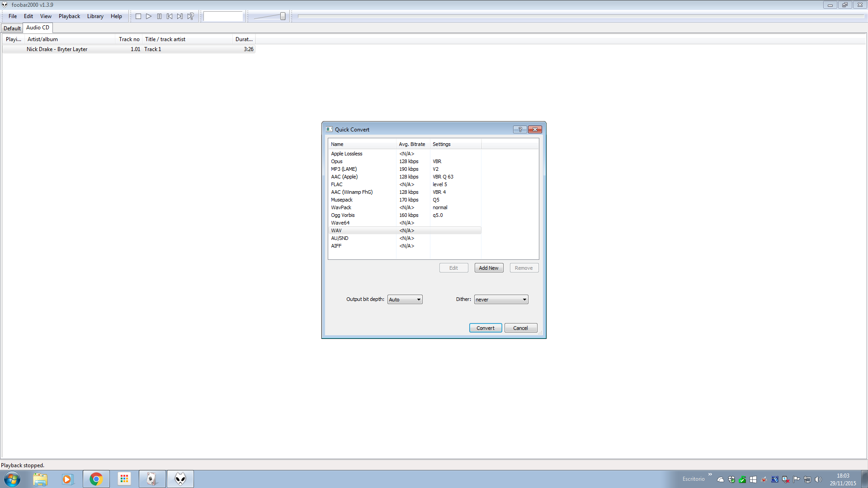
Task: Select the Nick Drake - Bryter Layter track row
Action: coord(129,49)
